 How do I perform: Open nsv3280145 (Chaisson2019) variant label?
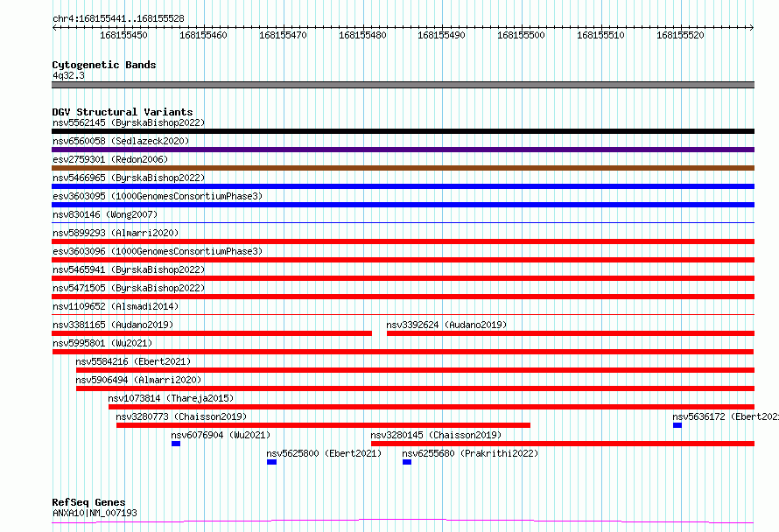click(436, 435)
